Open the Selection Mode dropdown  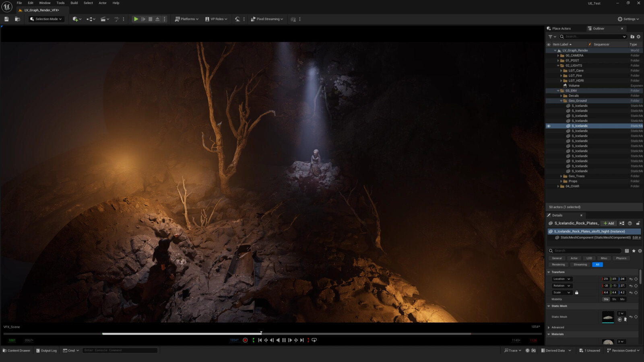point(46,19)
